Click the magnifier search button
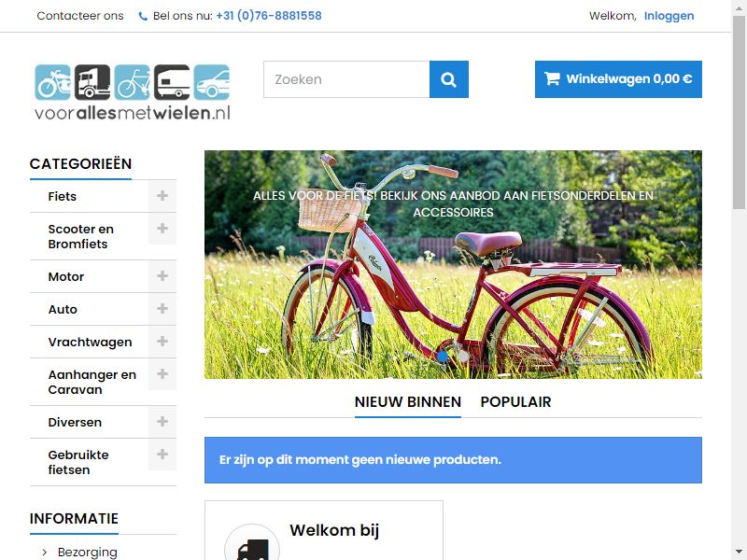747x560 pixels. point(449,79)
